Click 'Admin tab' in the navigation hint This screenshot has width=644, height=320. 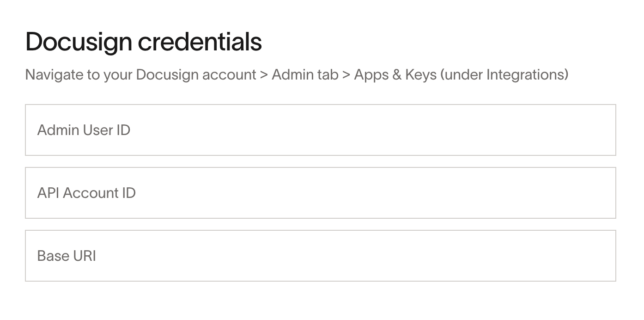pos(305,74)
